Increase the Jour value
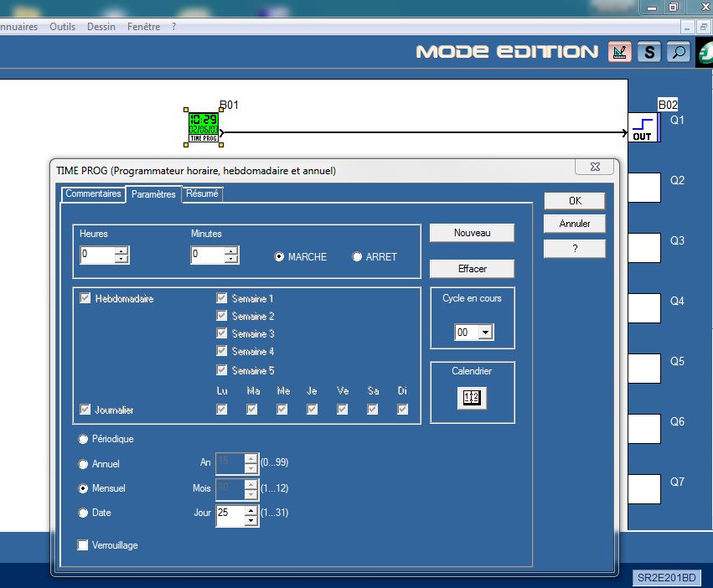The image size is (713, 588). pyautogui.click(x=251, y=511)
